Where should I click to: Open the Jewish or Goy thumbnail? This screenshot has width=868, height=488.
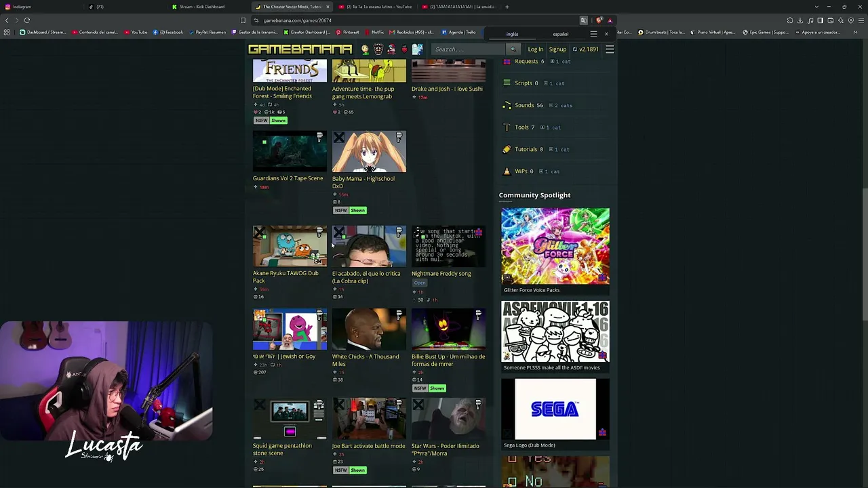tap(290, 329)
